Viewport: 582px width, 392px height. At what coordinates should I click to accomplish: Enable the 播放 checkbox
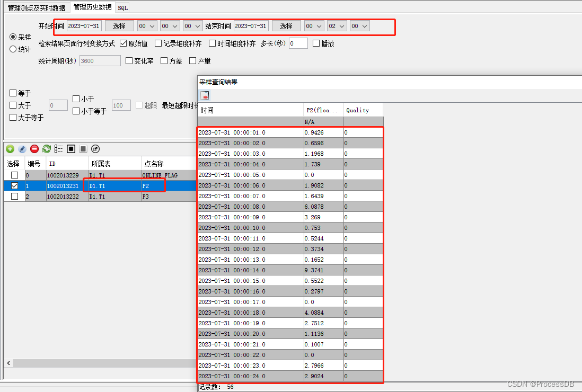click(x=316, y=43)
